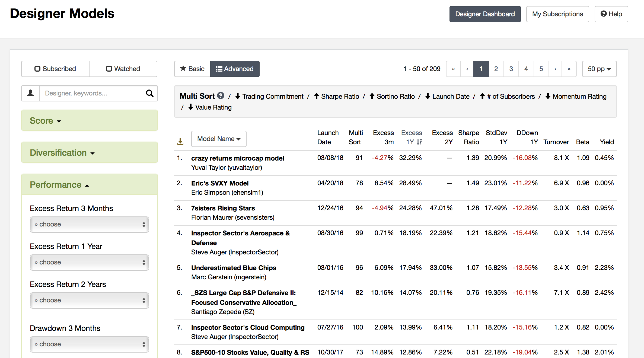Click the search magnifier icon

pyautogui.click(x=150, y=93)
